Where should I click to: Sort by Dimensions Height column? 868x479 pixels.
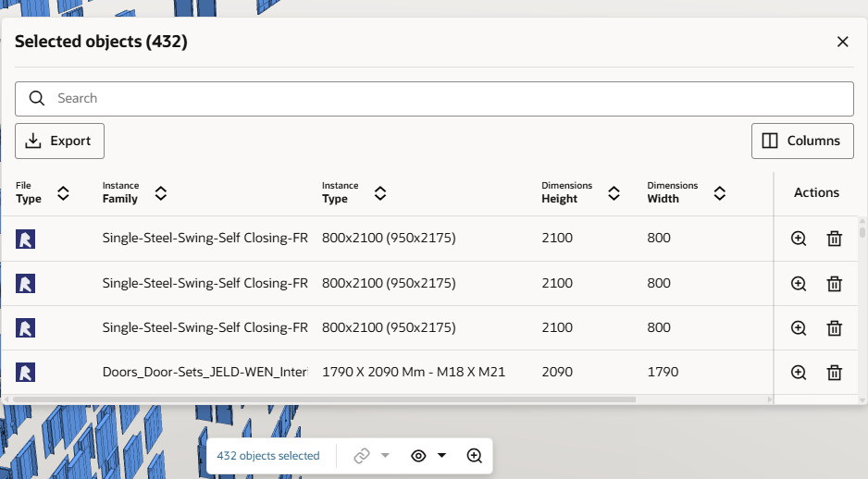point(614,193)
